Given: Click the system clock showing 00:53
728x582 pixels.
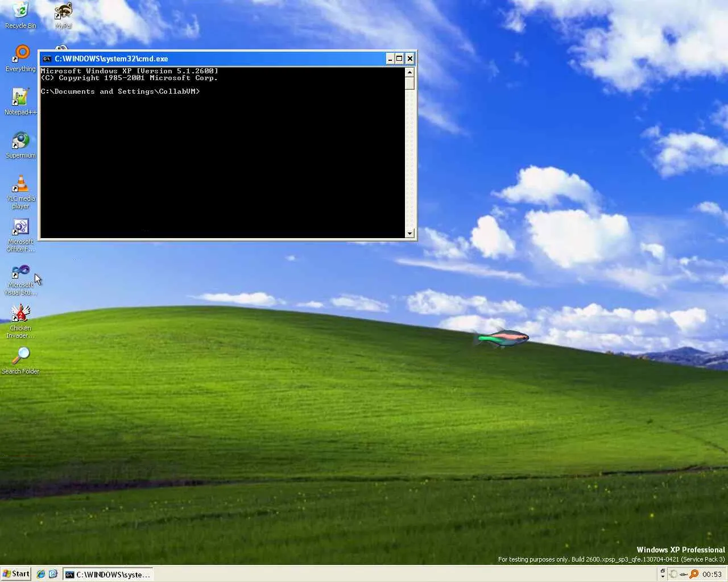Looking at the screenshot, I should tap(712, 574).
